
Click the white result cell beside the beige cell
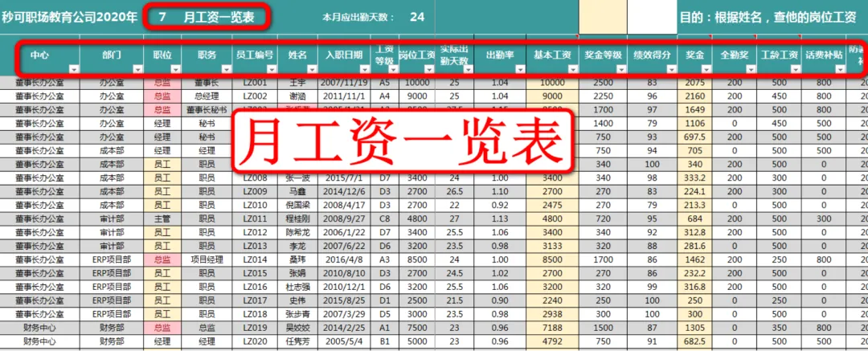click(x=652, y=17)
